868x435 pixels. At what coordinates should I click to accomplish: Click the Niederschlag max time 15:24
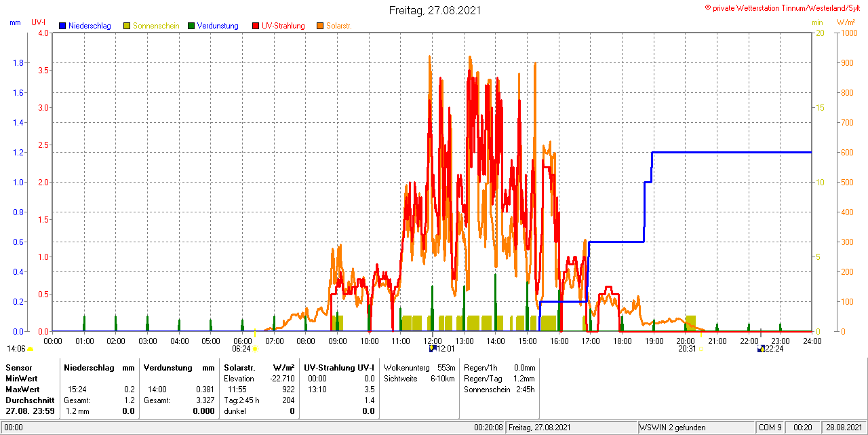(x=77, y=390)
